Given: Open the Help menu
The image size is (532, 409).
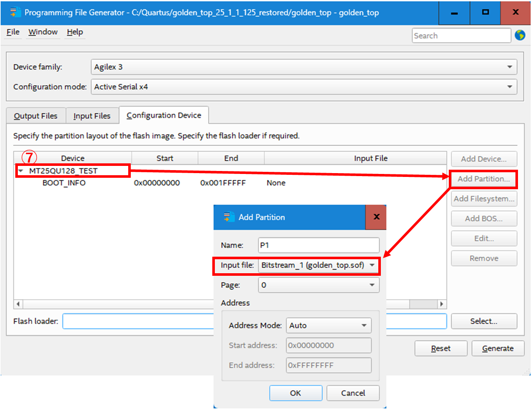Looking at the screenshot, I should click(x=75, y=32).
